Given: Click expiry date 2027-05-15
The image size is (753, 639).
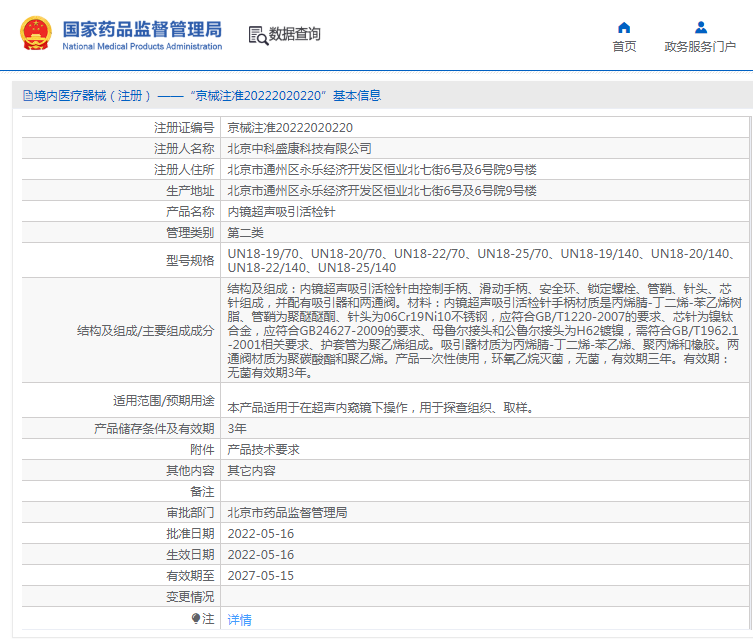Looking at the screenshot, I should pos(261,576).
